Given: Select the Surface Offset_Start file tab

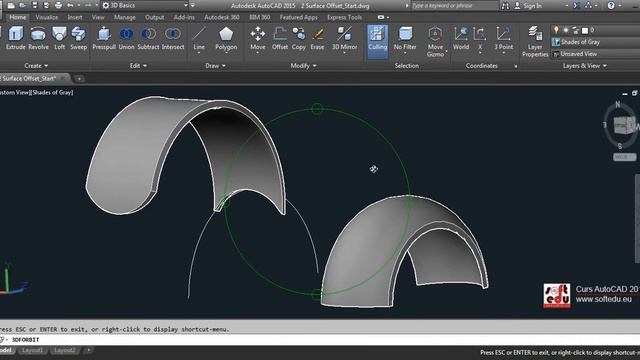Looking at the screenshot, I should tap(32, 78).
